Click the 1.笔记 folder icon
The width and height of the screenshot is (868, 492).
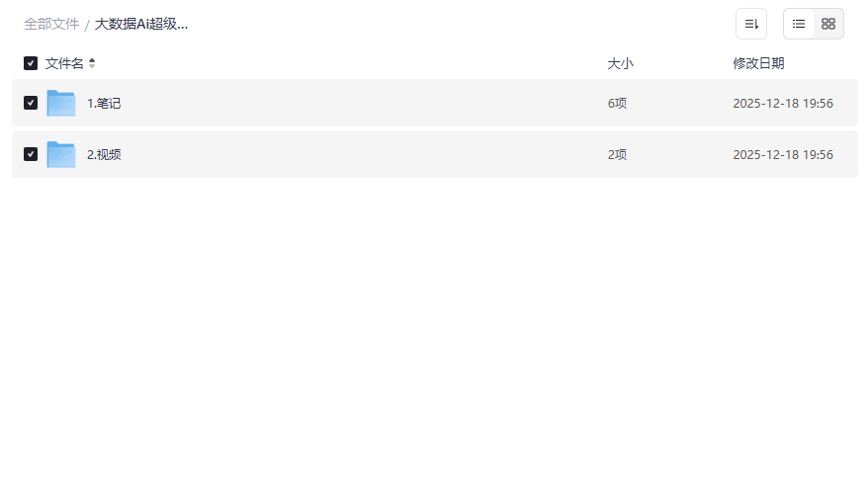tap(61, 103)
